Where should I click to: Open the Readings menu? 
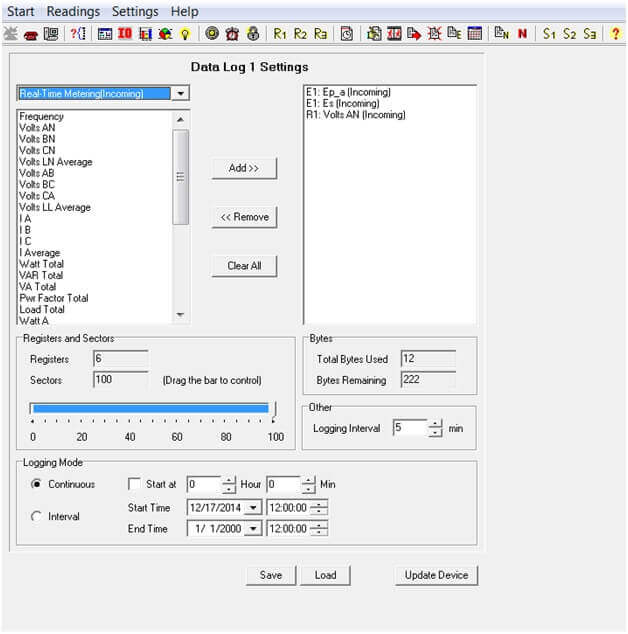coord(73,11)
